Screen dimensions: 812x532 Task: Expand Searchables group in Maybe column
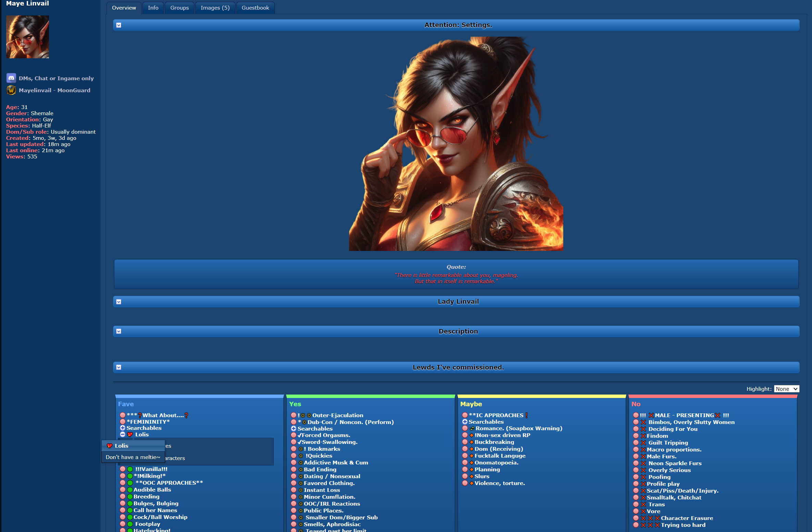click(465, 422)
